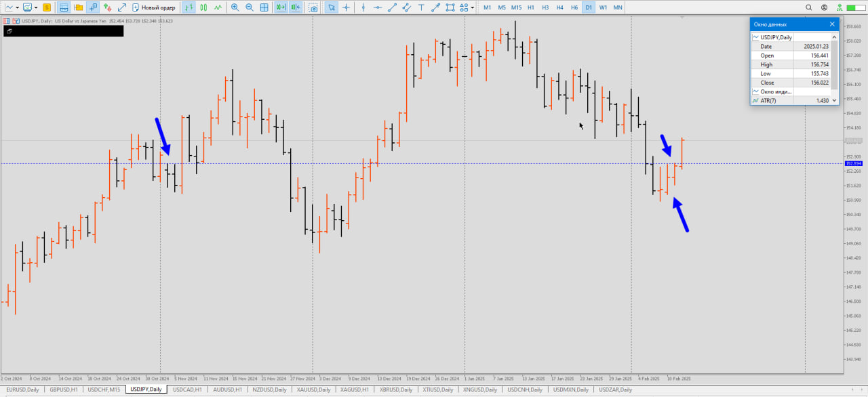Select the equidistant channel tool
The width and height of the screenshot is (868, 397).
point(407,7)
